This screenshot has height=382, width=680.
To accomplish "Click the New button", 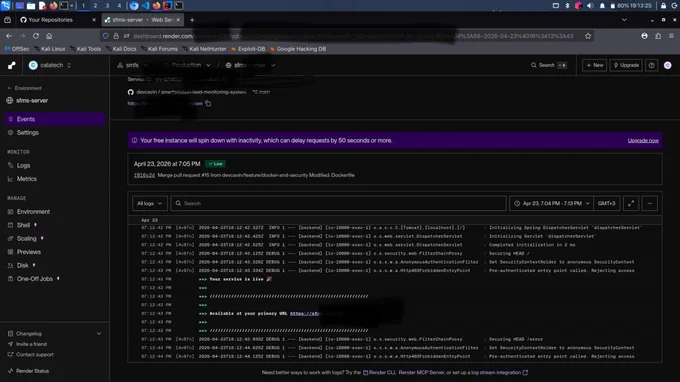I will tap(595, 65).
